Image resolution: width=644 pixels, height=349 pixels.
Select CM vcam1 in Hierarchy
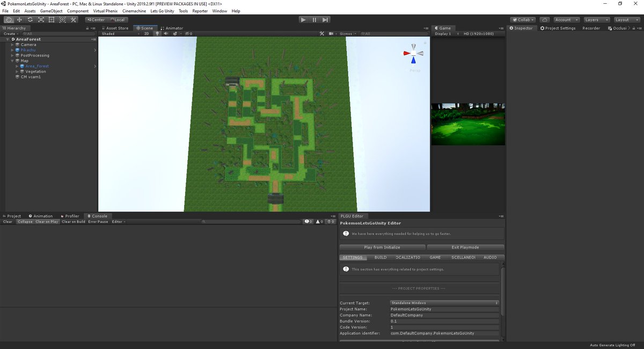(31, 77)
